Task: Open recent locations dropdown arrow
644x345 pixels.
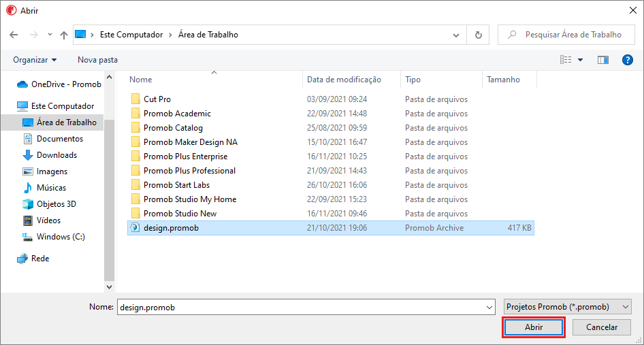Action: click(50, 35)
